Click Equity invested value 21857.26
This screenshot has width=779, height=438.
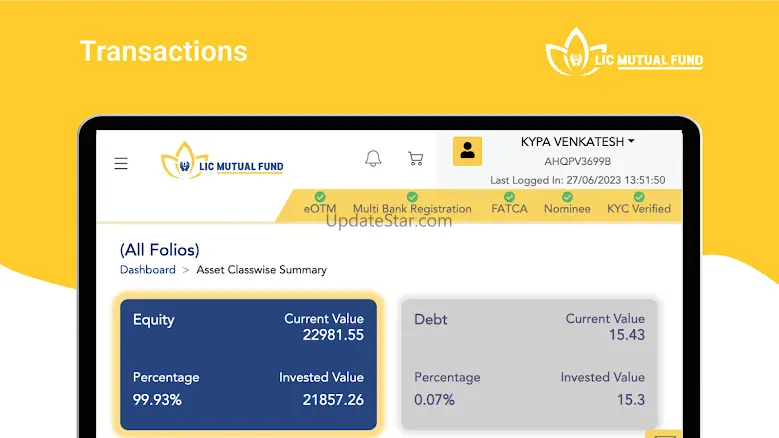pyautogui.click(x=333, y=400)
